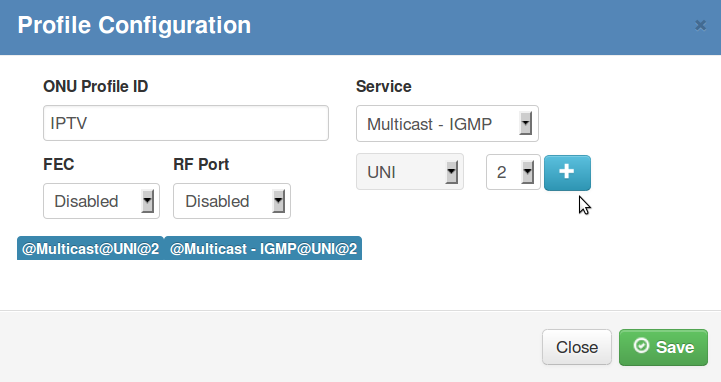This screenshot has width=721, height=382.
Task: Click the ONU Profile ID label
Action: (96, 86)
